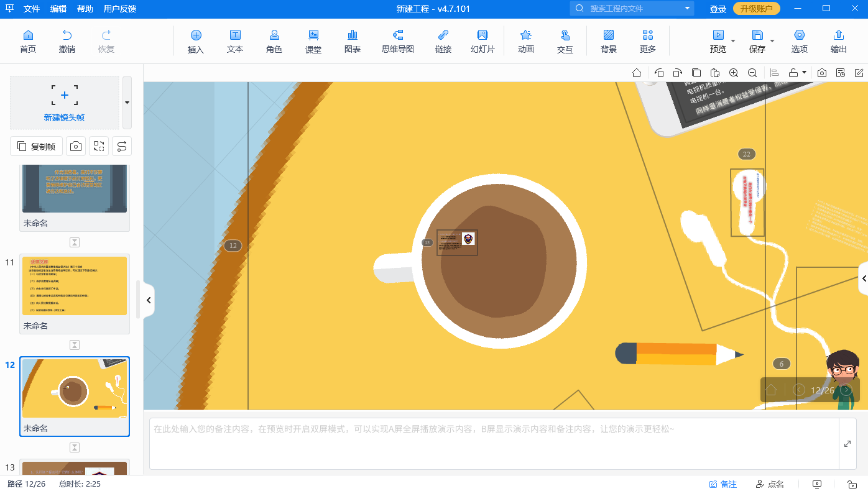The image size is (868, 491).
Task: Zoom in on the canvas
Action: click(734, 73)
